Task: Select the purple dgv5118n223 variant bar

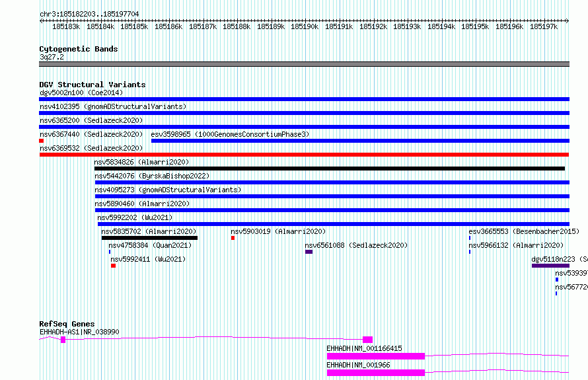Action: point(550,266)
